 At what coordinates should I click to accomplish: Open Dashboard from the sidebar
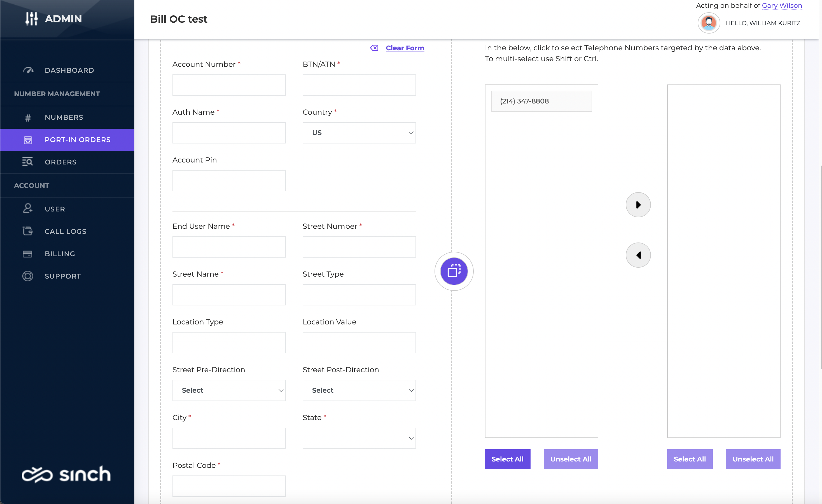(x=69, y=70)
